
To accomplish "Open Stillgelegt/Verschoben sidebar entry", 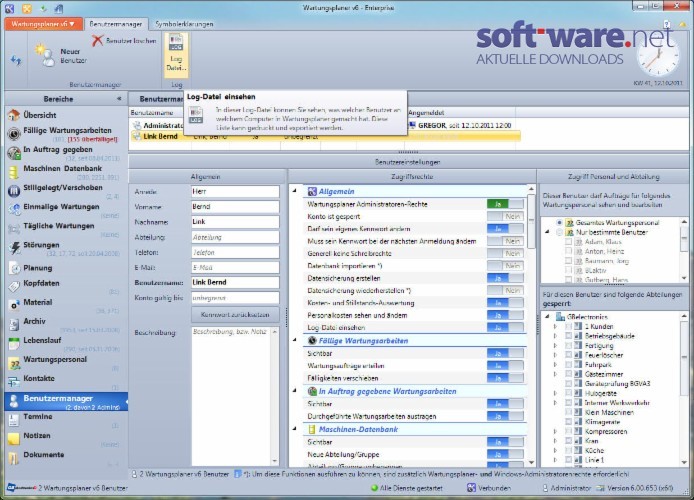I will [x=66, y=191].
